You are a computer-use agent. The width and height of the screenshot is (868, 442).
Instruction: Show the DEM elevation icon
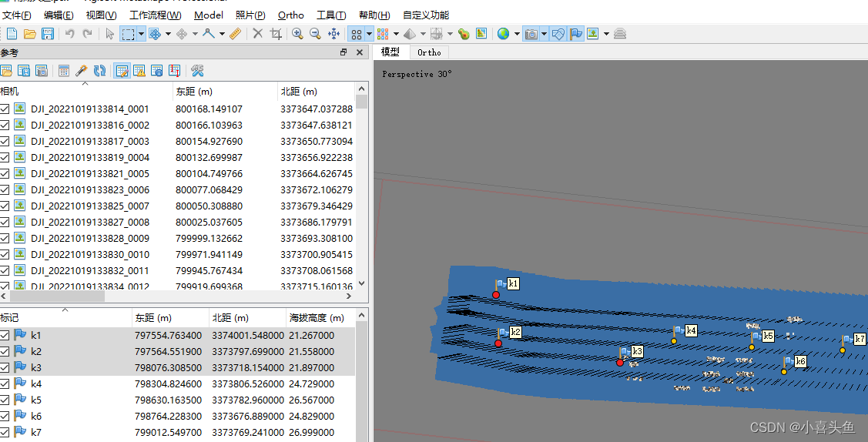[x=464, y=35]
